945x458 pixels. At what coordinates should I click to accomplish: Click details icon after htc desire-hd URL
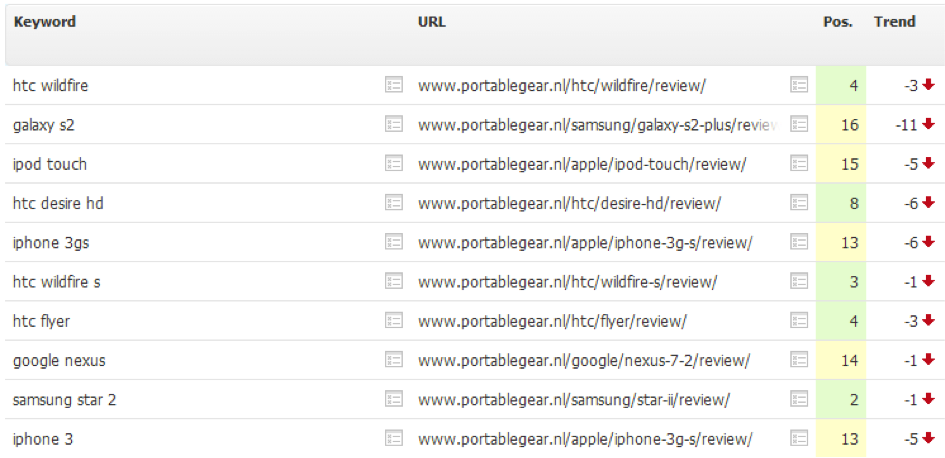click(x=799, y=203)
